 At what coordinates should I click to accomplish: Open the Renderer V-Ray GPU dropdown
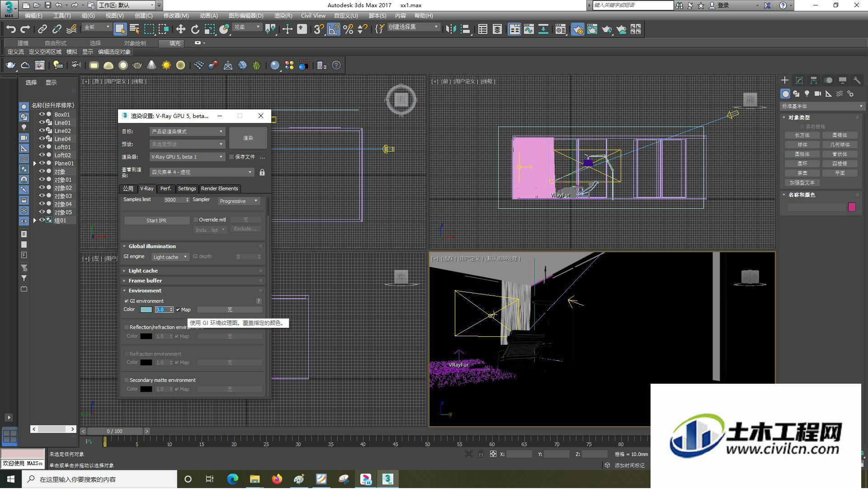(187, 157)
